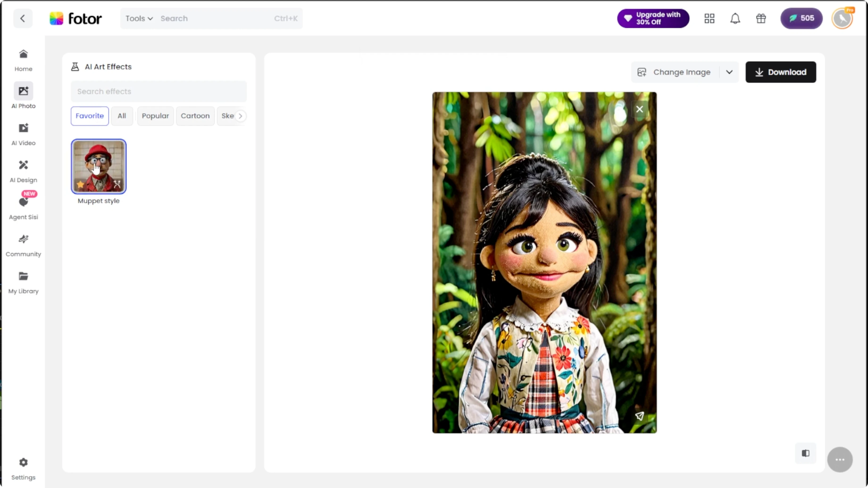Open AI Video in sidebar
The height and width of the screenshot is (488, 868).
[x=23, y=134]
